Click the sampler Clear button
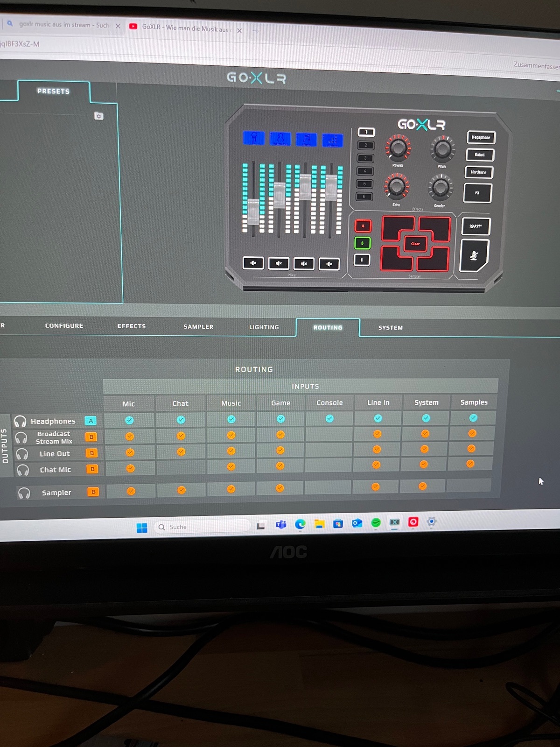 tap(415, 244)
